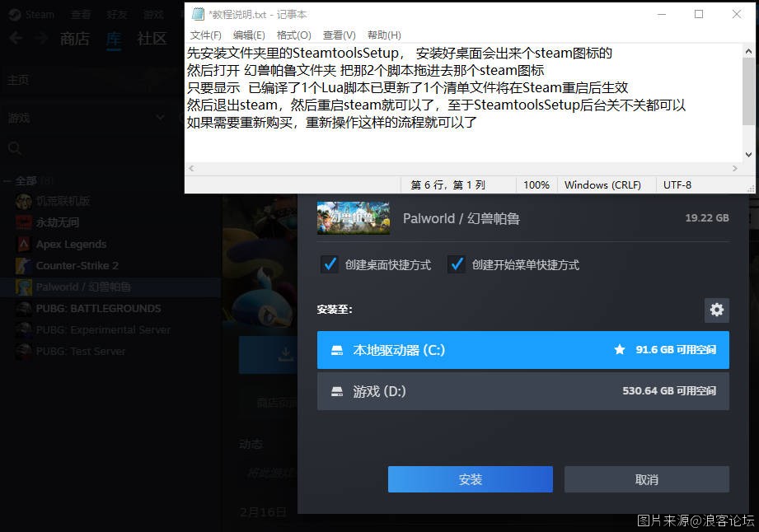This screenshot has width=759, height=532.
Task: Toggle 创建桌面快捷方式 checkbox
Action: 330,264
